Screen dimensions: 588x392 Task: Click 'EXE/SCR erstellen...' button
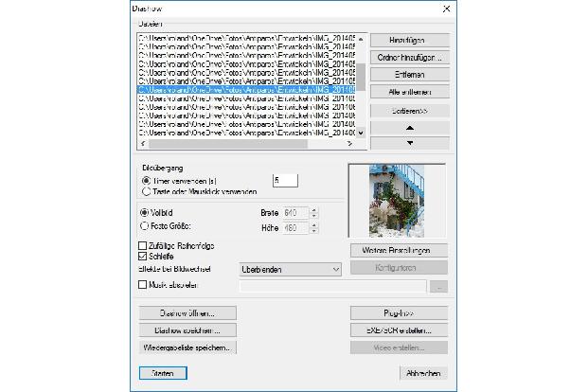pos(399,330)
